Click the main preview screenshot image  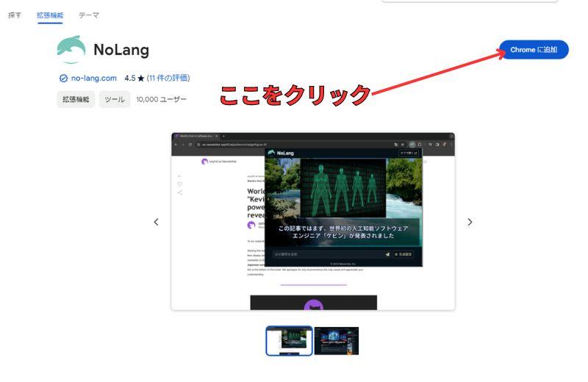313,221
